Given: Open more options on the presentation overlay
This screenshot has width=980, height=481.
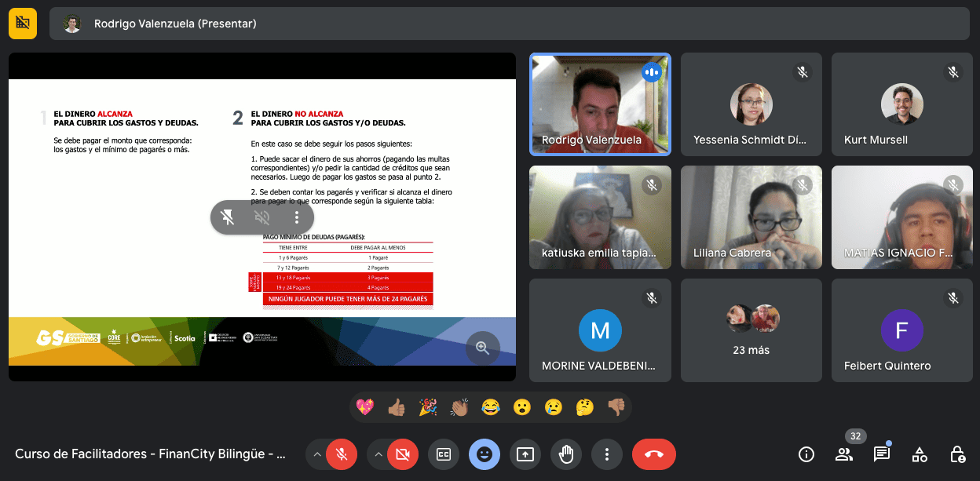Looking at the screenshot, I should [297, 217].
